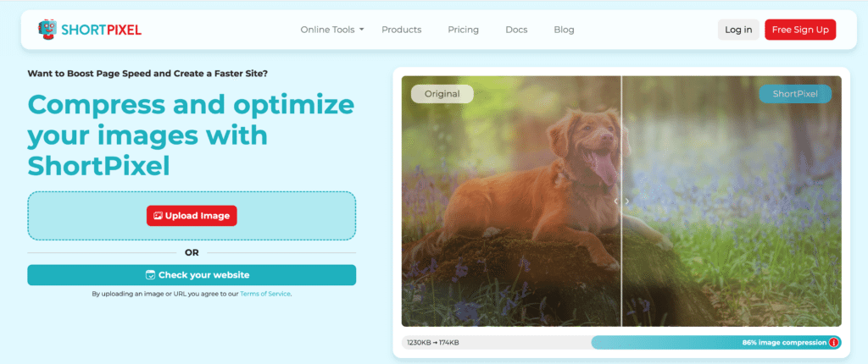Screen dimensions: 868x364
Task: Open the Terms of Service link
Action: (x=265, y=294)
